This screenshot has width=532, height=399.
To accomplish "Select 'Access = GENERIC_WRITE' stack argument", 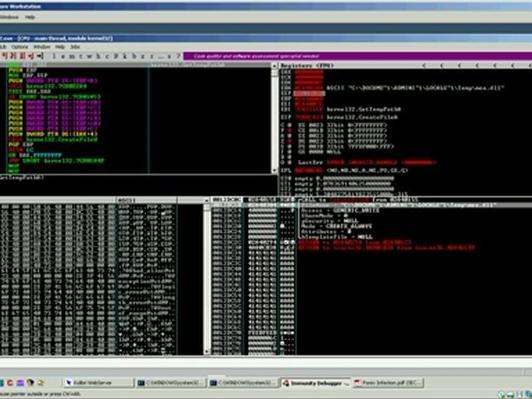I will tap(340, 211).
